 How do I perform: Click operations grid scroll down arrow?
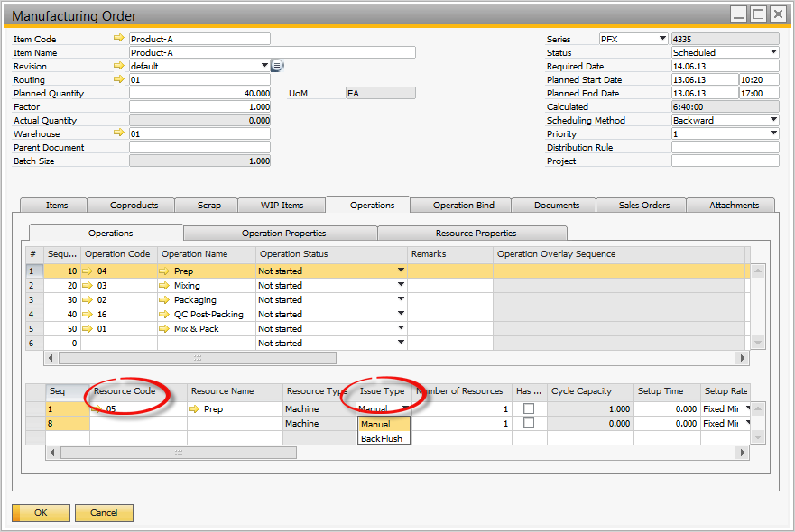point(757,343)
